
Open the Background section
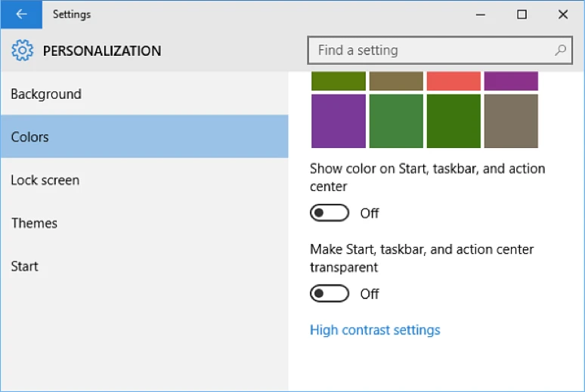pos(144,94)
